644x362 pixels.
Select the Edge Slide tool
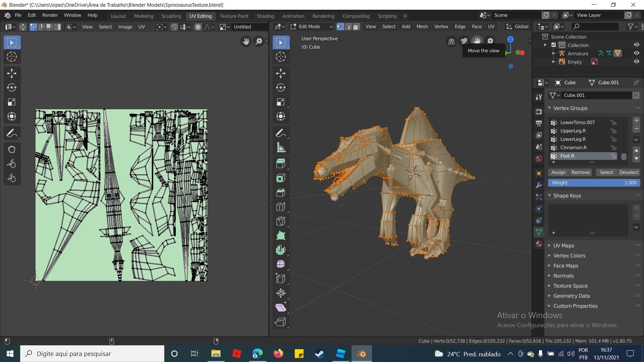[x=281, y=279]
